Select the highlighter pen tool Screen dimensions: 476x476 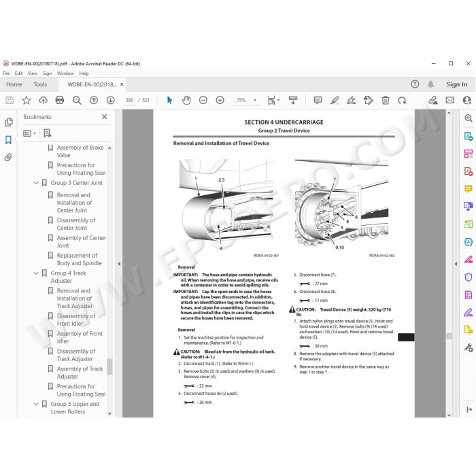pyautogui.click(x=335, y=100)
